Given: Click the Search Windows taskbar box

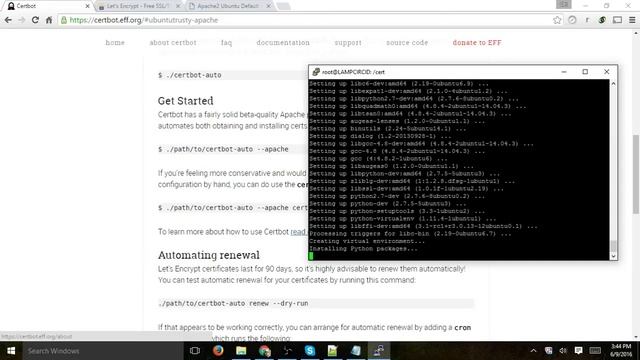Looking at the screenshot, I should (102, 351).
